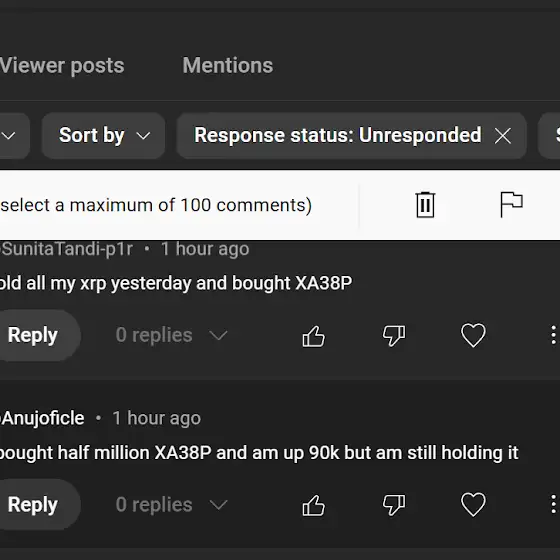Heart the comment from SunitaTandi-p1r
Image resolution: width=560 pixels, height=560 pixels.
click(473, 335)
